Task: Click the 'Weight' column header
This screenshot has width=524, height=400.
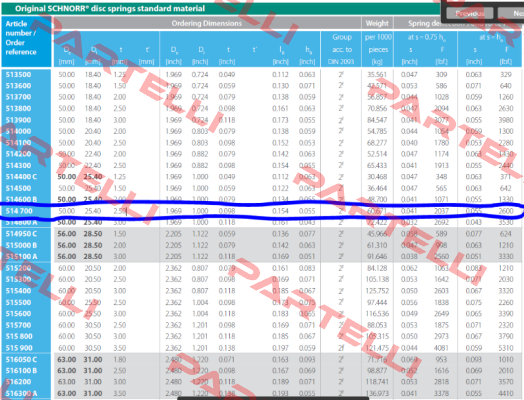Action: (377, 23)
